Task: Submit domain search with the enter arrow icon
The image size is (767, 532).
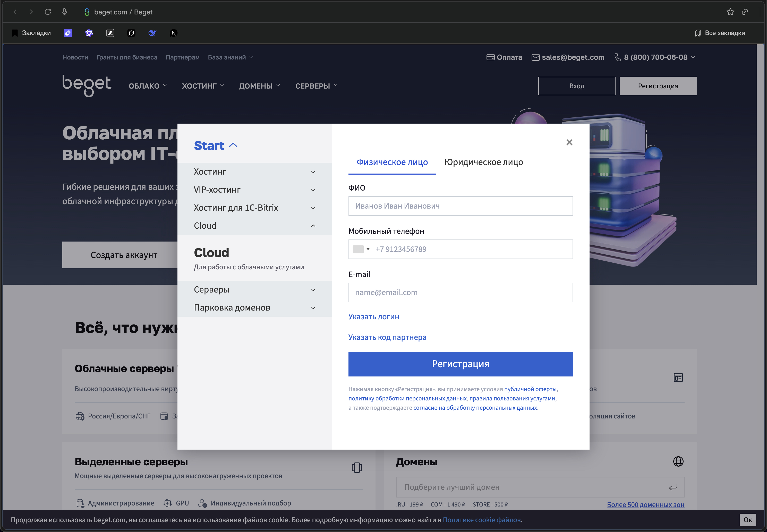Action: point(673,487)
